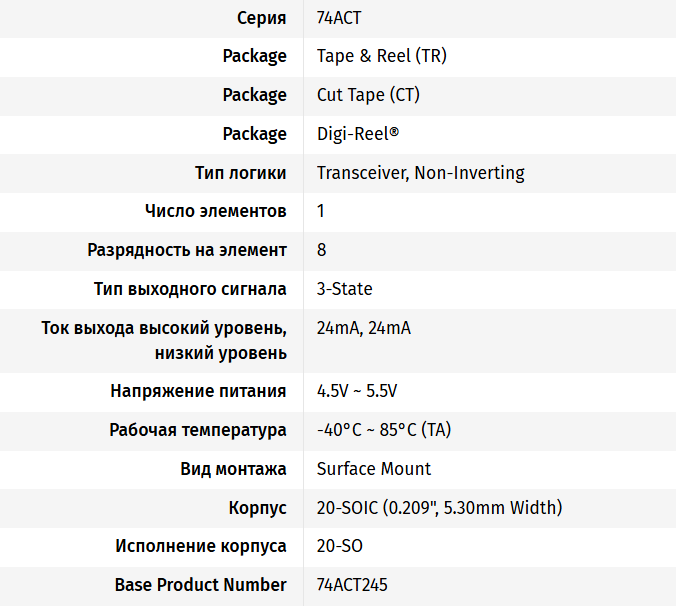676x616 pixels.
Task: Select the 74ACT245 base product number
Action: [x=351, y=586]
